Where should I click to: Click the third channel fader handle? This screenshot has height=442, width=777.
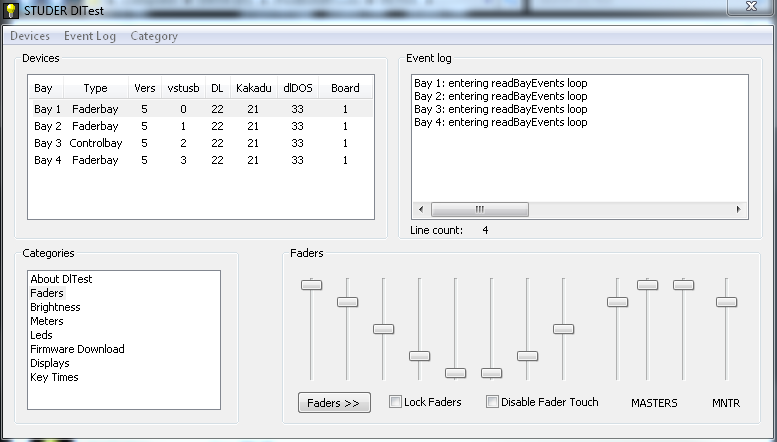384,329
